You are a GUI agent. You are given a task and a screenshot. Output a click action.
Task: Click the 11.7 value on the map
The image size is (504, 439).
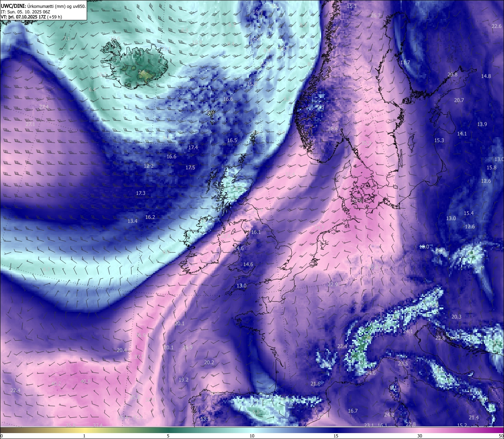click(x=405, y=63)
